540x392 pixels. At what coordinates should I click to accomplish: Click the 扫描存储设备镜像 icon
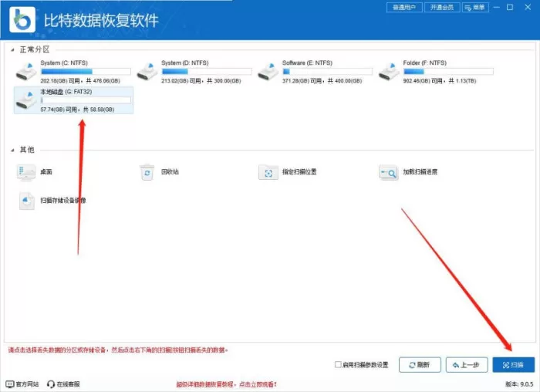pyautogui.click(x=26, y=201)
